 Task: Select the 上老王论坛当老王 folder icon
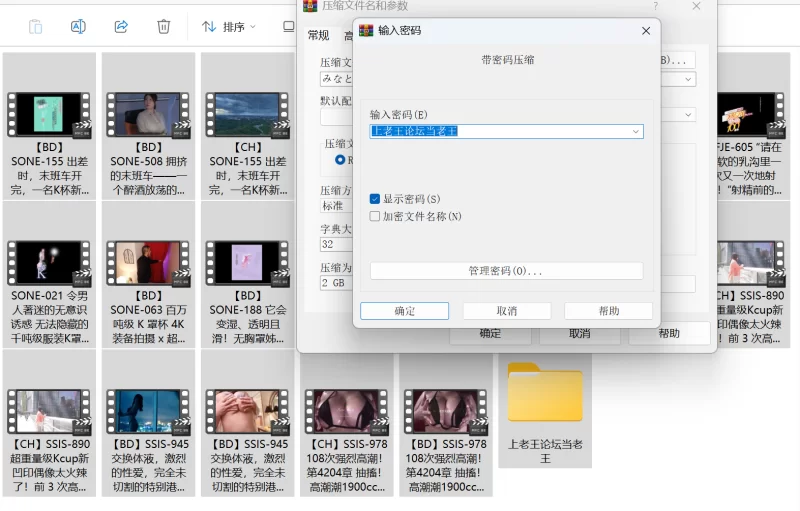(x=545, y=392)
